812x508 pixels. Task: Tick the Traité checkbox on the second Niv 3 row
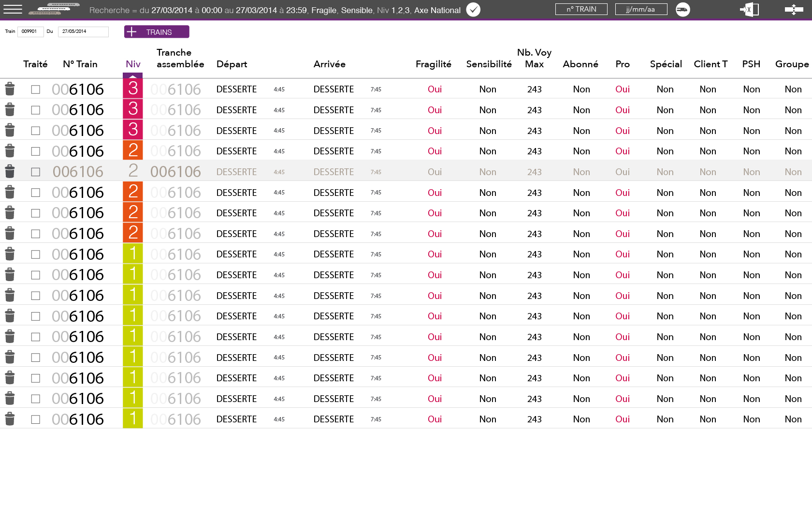click(x=35, y=110)
